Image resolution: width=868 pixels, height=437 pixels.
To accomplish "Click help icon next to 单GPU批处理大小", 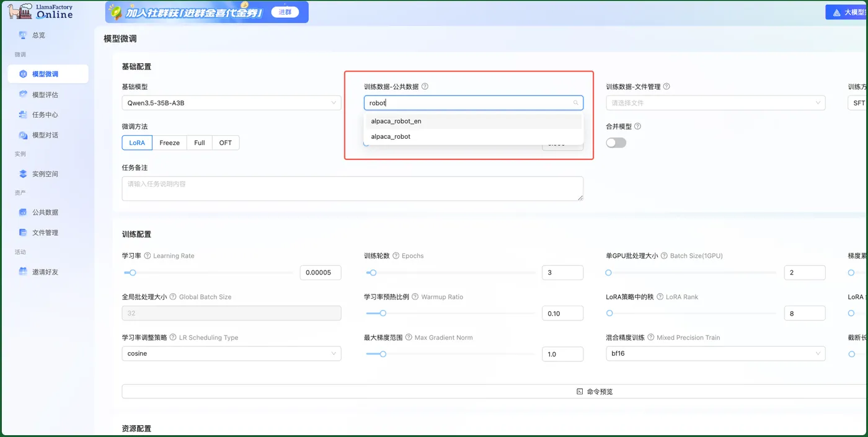I will (664, 255).
